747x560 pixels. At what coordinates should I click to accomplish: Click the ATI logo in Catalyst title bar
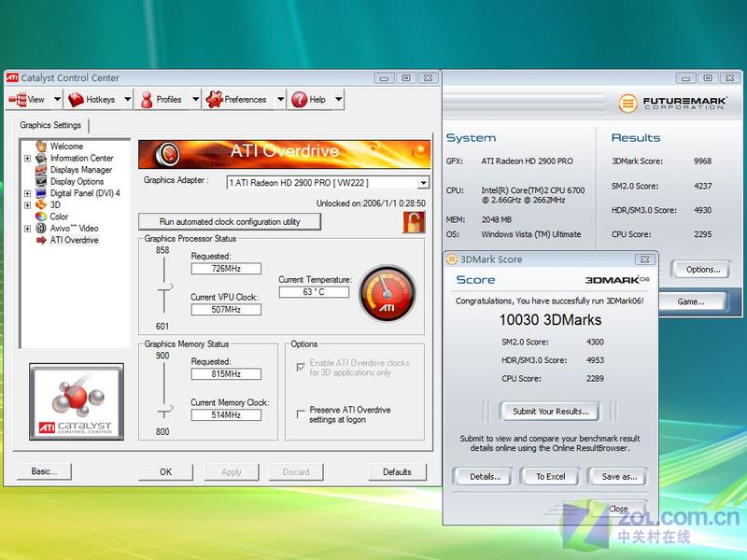click(12, 77)
